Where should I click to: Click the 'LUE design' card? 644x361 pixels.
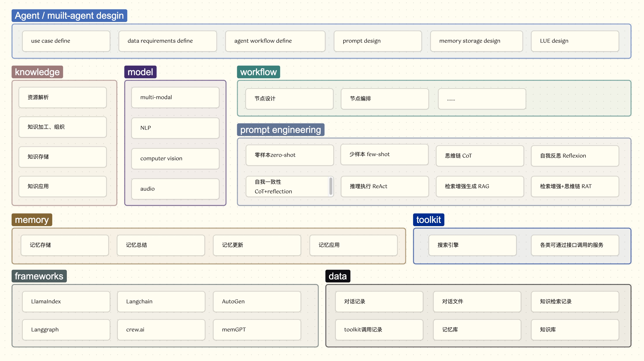click(574, 41)
